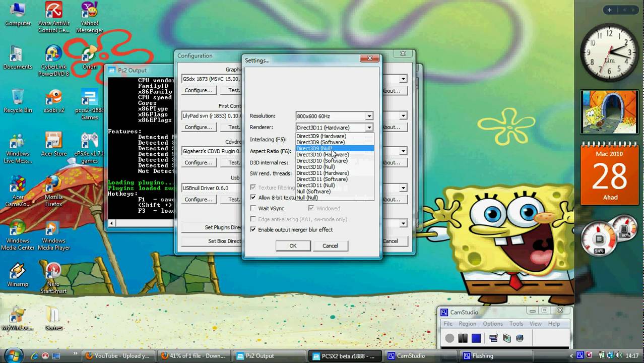Screen dimensions: 644x363
Task: Select Direct3D11 (Hardware) in the list
Action: pyautogui.click(x=335, y=173)
